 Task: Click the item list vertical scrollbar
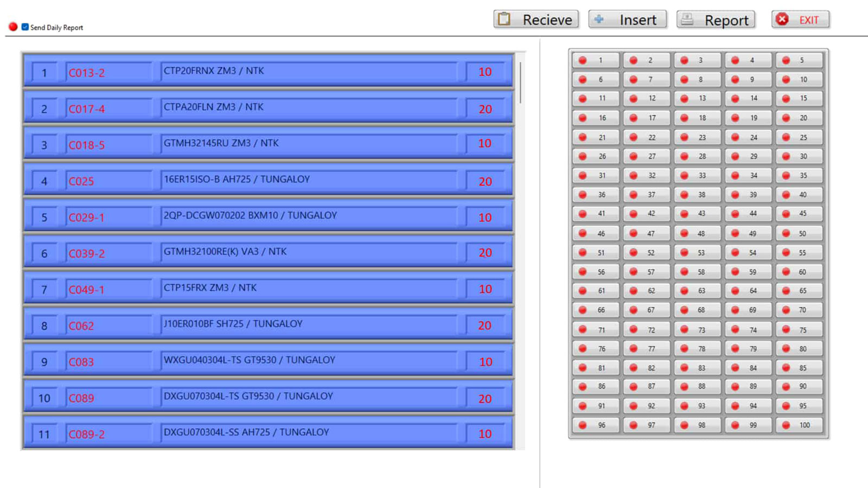(x=520, y=82)
